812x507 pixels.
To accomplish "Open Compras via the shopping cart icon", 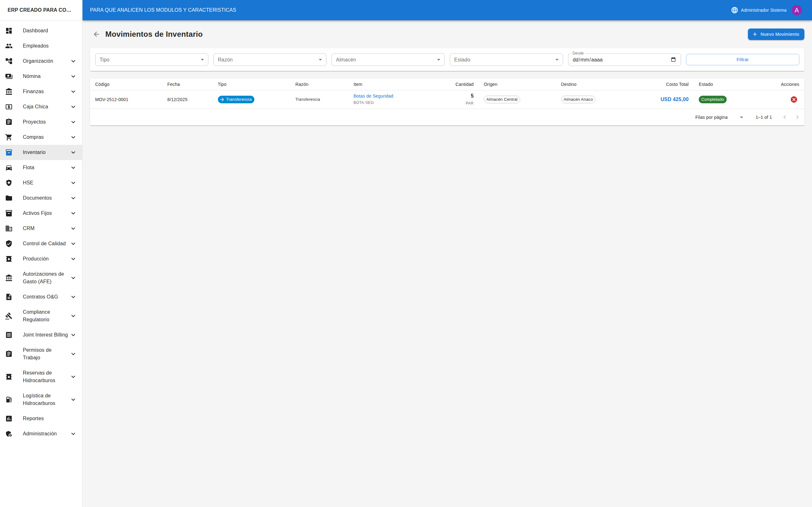I will pos(9,137).
